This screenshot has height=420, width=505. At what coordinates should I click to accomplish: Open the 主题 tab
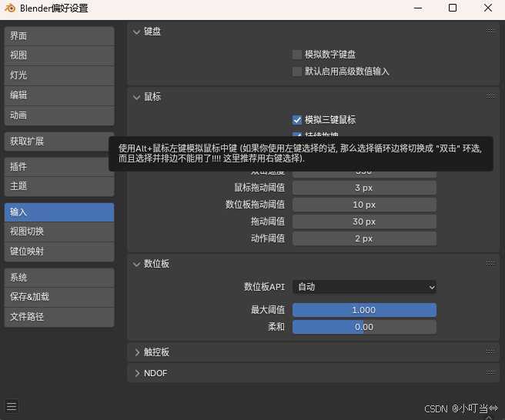tap(59, 186)
